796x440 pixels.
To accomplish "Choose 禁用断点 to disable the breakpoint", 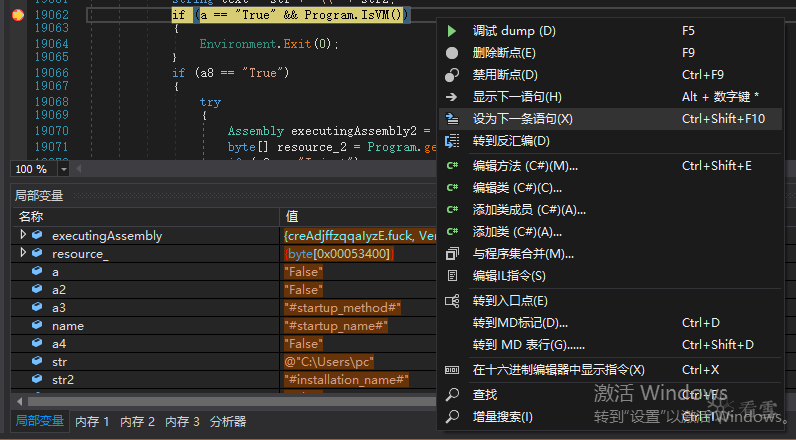I will pos(504,75).
